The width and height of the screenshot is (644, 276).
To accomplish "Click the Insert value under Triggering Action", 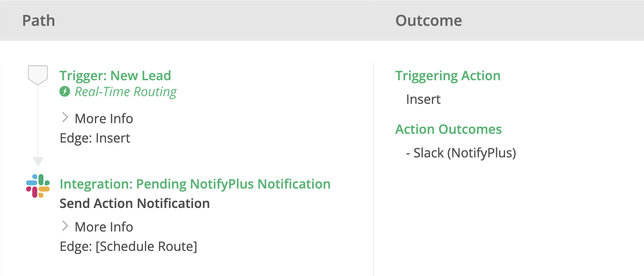I will [423, 99].
